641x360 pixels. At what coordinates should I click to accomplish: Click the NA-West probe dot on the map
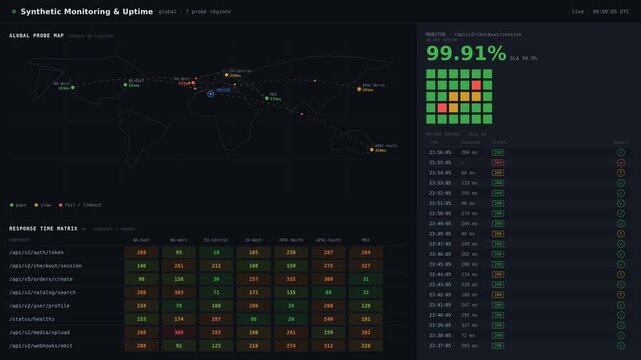(x=73, y=87)
